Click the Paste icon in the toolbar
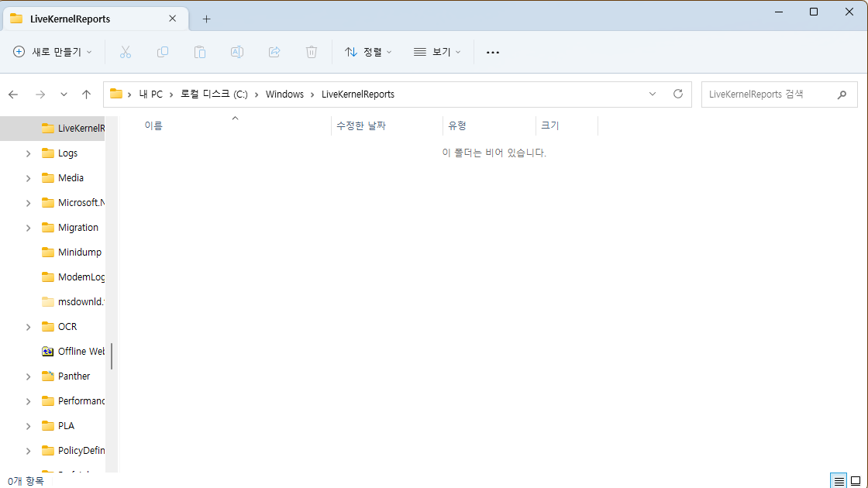The image size is (868, 488). click(200, 52)
